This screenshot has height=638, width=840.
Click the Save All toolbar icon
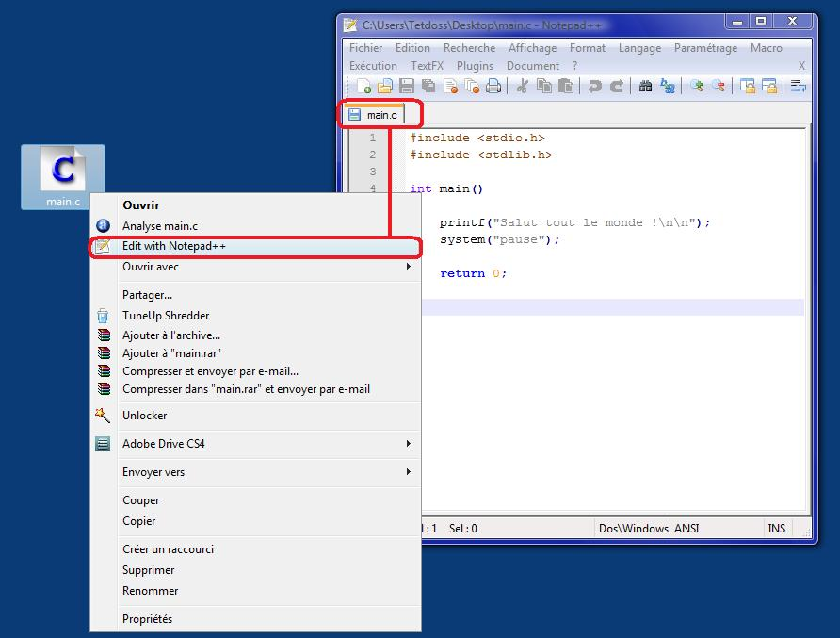coord(428,86)
